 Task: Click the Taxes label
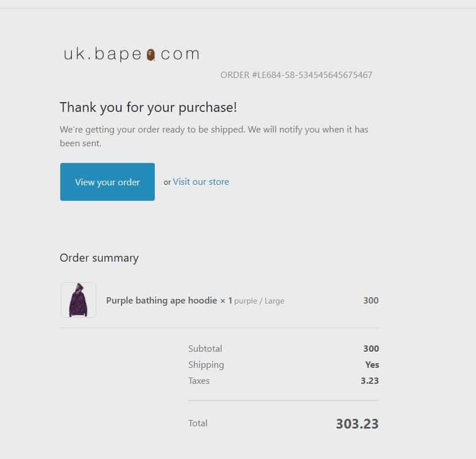click(x=199, y=380)
